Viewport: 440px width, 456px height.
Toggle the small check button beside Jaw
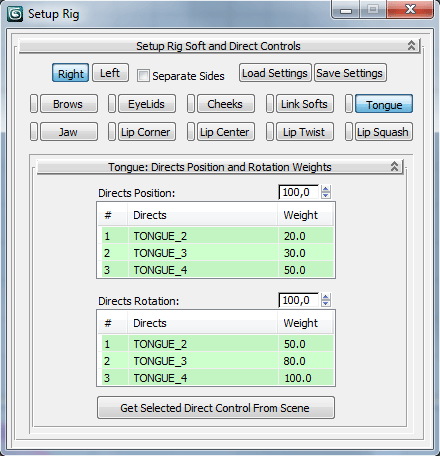click(x=34, y=132)
